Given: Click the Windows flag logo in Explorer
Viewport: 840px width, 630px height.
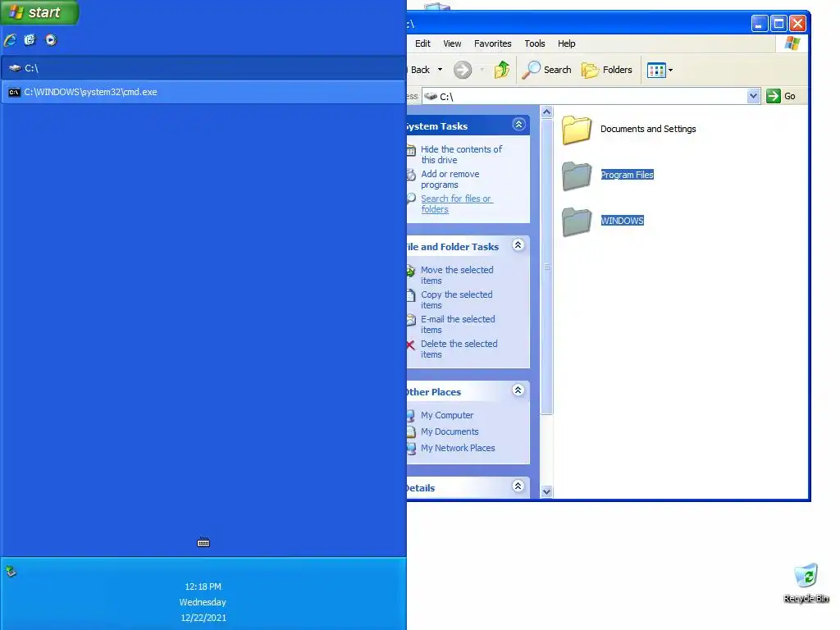Looking at the screenshot, I should coord(792,43).
